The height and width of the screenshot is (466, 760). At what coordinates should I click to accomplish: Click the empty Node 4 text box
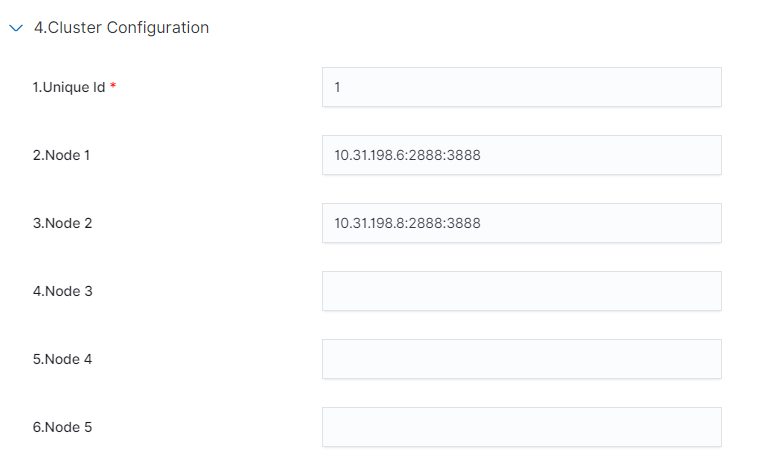click(x=521, y=359)
